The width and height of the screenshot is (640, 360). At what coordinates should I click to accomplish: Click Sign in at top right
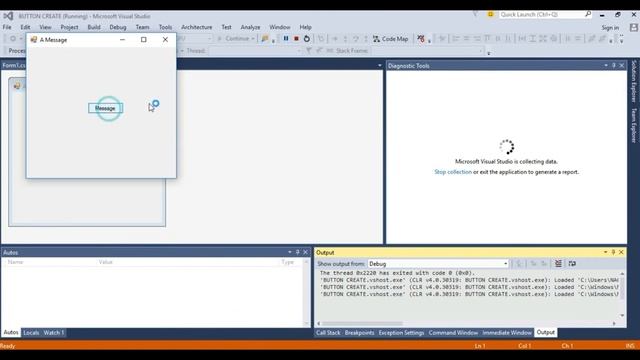coord(610,27)
